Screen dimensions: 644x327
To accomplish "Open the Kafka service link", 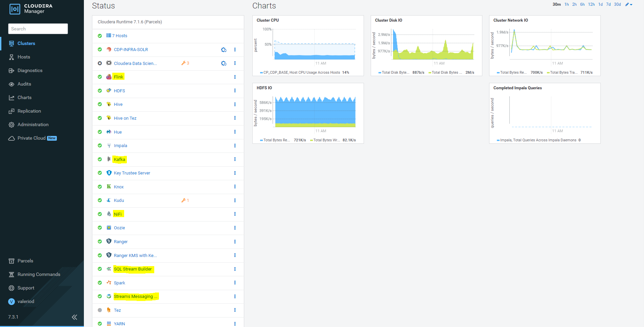I will (x=119, y=159).
